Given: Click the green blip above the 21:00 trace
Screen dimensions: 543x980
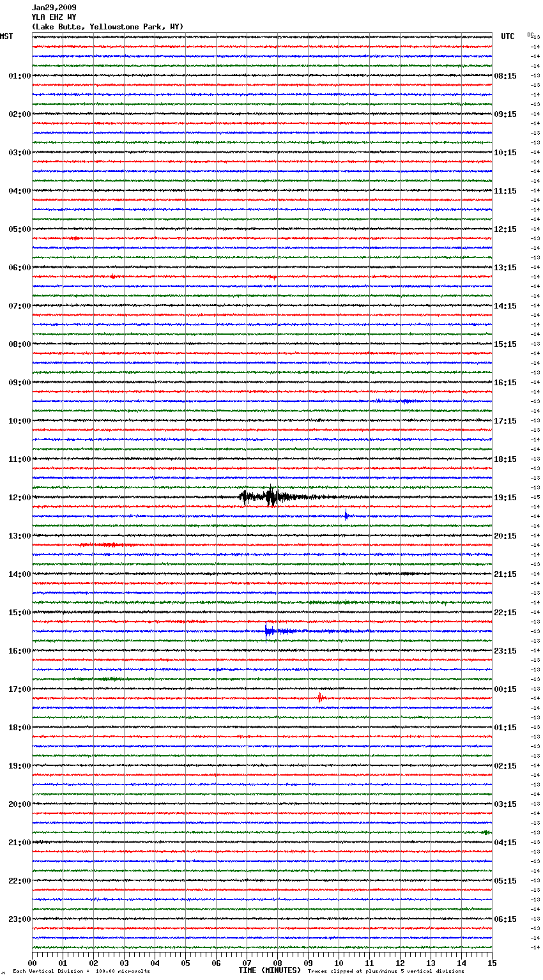Looking at the screenshot, I should point(486,832).
